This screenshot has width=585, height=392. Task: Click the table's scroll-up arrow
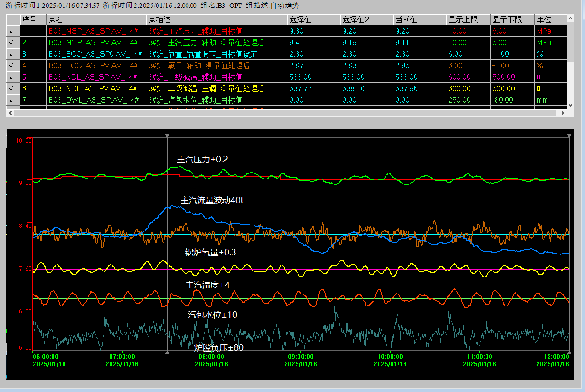click(571, 18)
